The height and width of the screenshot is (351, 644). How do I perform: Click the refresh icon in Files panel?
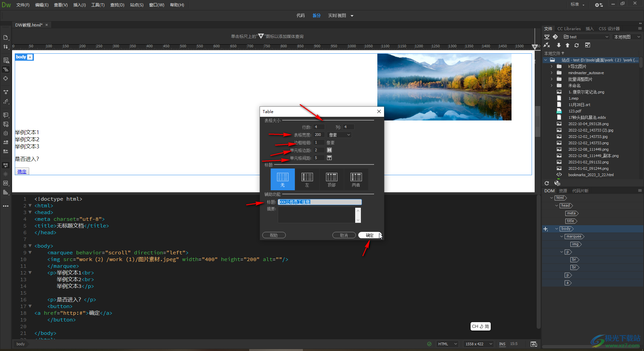[576, 45]
